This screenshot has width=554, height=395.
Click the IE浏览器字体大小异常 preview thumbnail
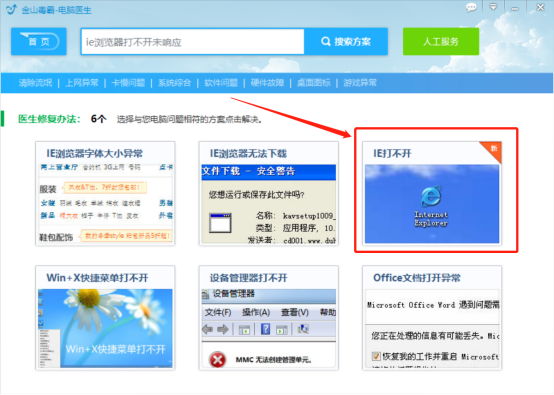tap(105, 204)
